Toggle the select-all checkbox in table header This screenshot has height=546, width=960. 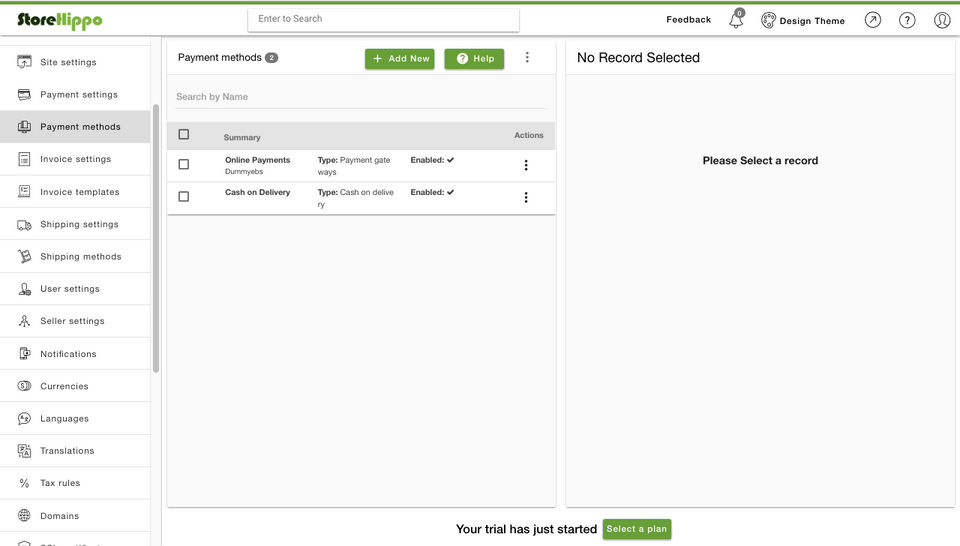pyautogui.click(x=184, y=135)
